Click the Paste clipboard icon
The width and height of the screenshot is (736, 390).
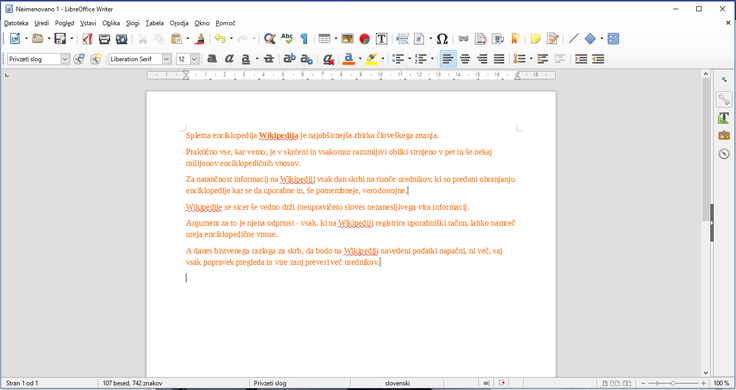point(176,38)
